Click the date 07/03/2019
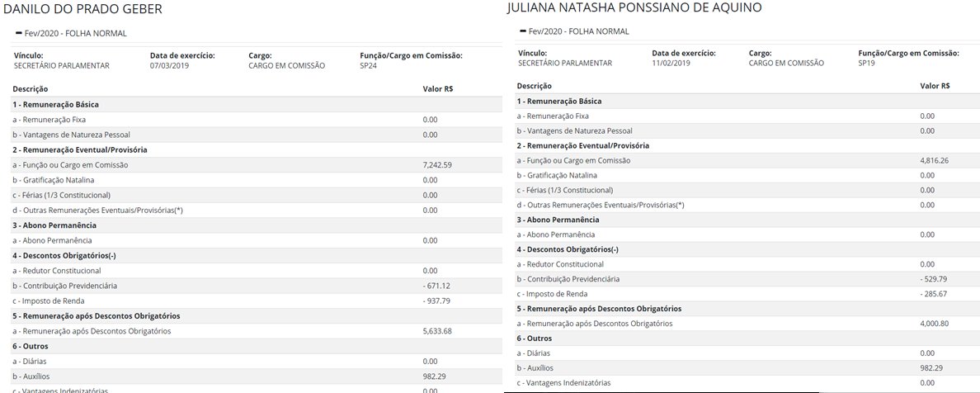 (169, 65)
